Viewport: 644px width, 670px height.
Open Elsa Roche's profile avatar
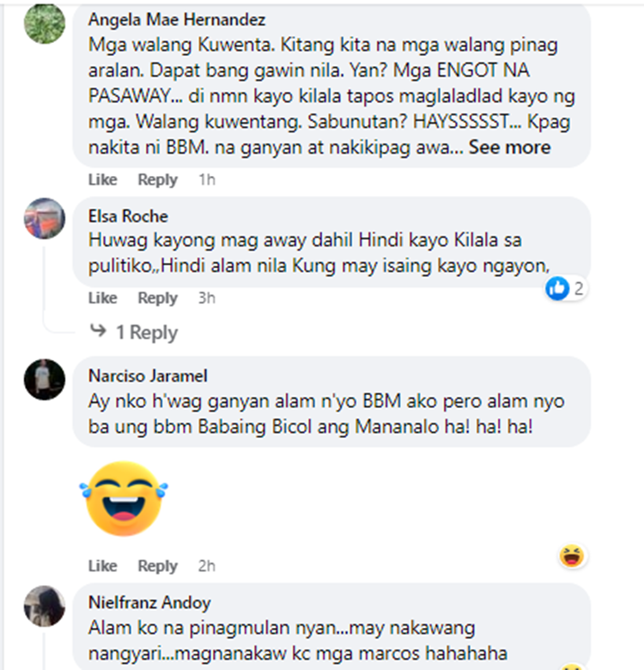point(45,218)
